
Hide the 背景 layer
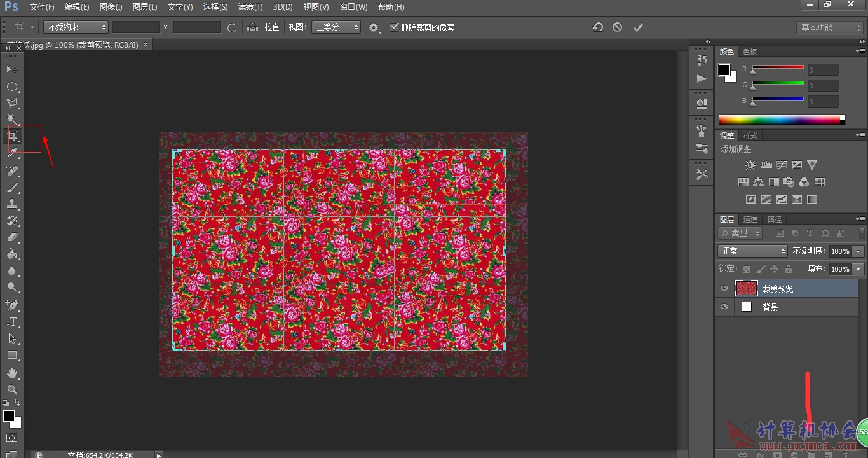(x=724, y=307)
